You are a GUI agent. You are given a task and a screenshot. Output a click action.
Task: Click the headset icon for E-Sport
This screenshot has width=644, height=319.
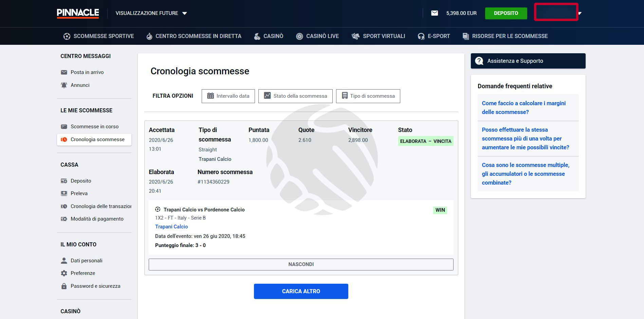pyautogui.click(x=421, y=36)
